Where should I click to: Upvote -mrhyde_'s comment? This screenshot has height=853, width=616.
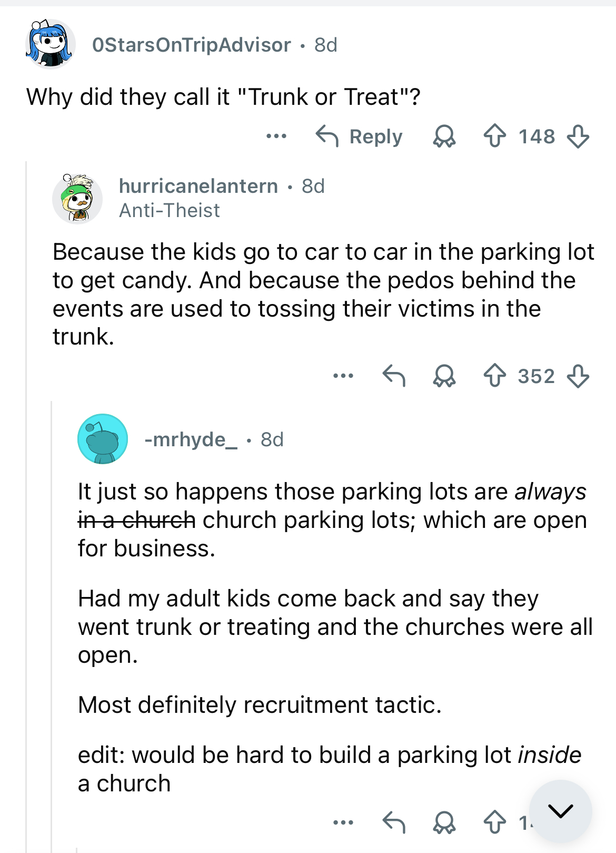[494, 822]
